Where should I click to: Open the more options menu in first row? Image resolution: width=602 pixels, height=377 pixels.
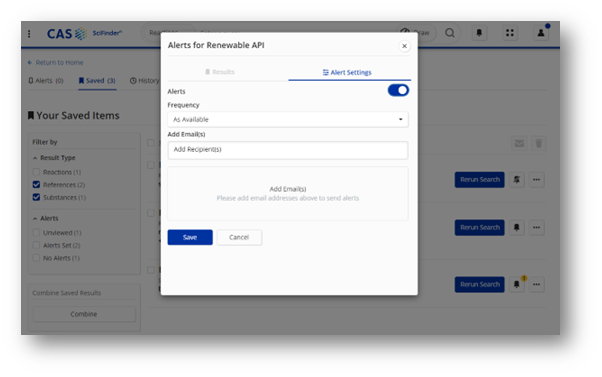click(x=536, y=180)
